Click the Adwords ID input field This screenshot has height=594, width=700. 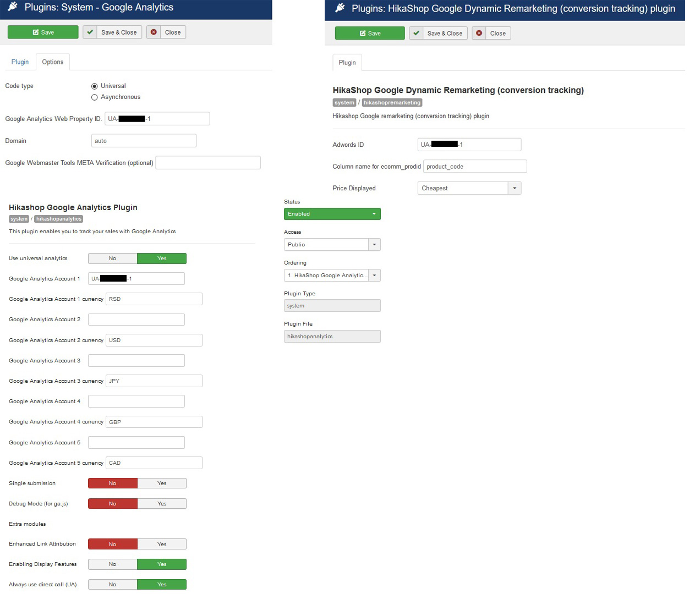[469, 145]
